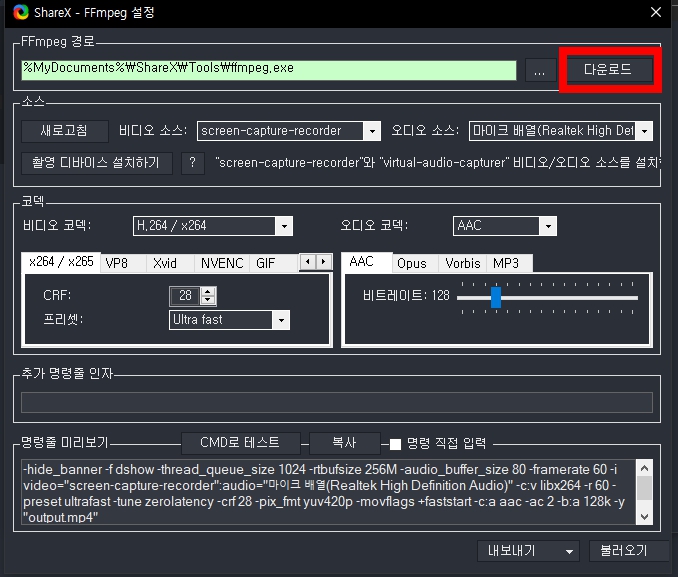The image size is (678, 577).
Task: Click the 복사 copy button
Action: (x=345, y=442)
